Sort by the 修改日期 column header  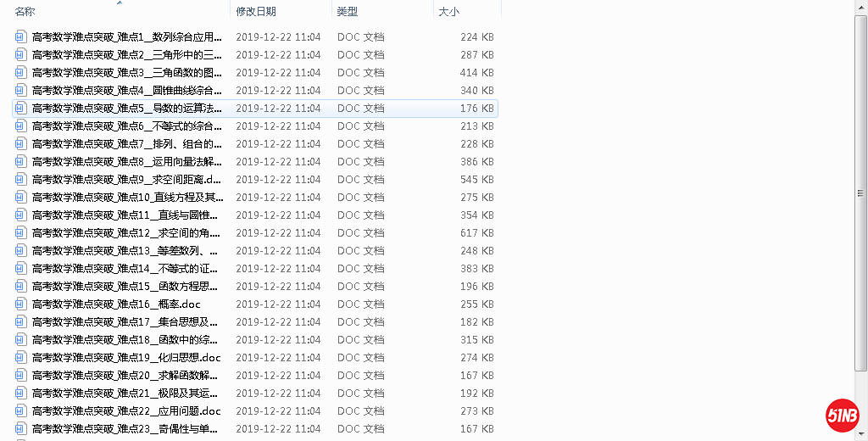click(256, 12)
